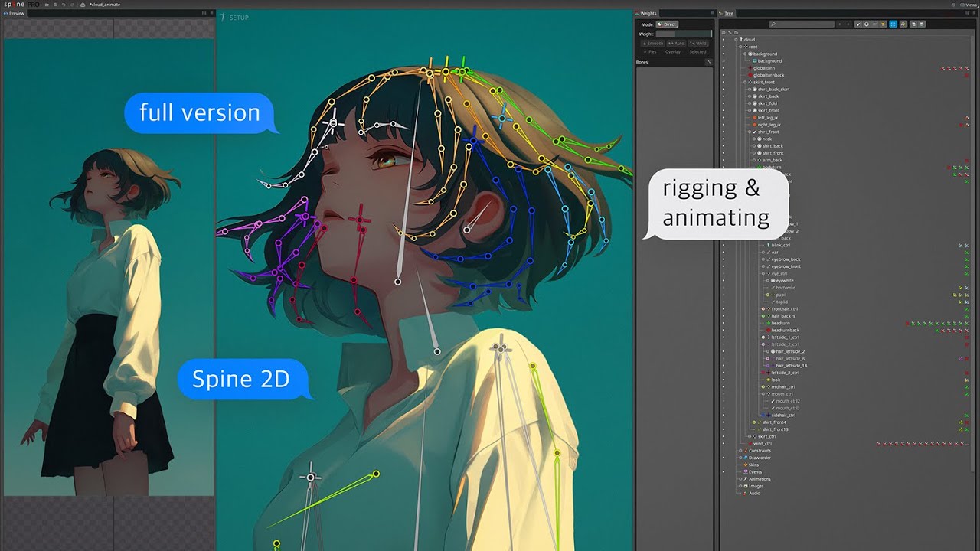Switch to the Weights tab

(x=648, y=13)
